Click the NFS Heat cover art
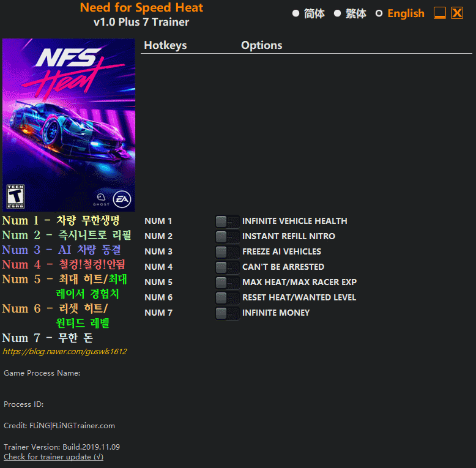 pos(69,125)
